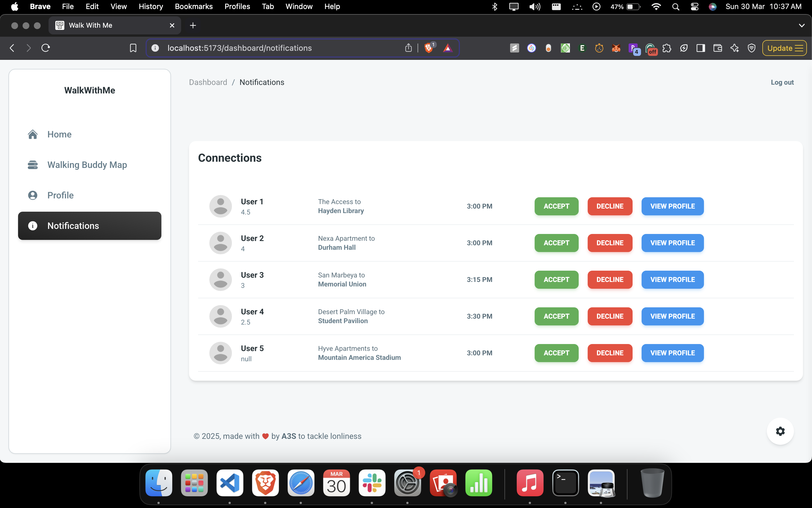812x508 pixels.
Task: View profile of User 2
Action: coord(672,243)
